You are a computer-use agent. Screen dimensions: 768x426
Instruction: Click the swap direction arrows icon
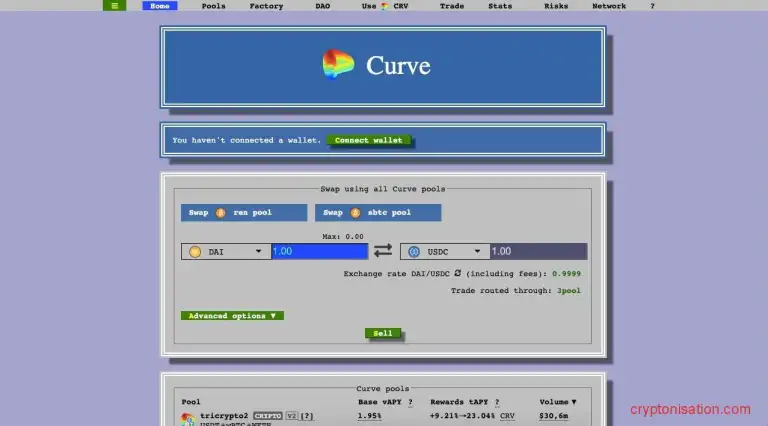coord(384,251)
